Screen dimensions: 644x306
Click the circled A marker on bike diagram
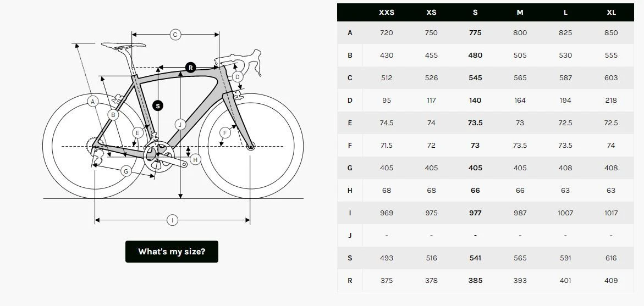[x=92, y=102]
